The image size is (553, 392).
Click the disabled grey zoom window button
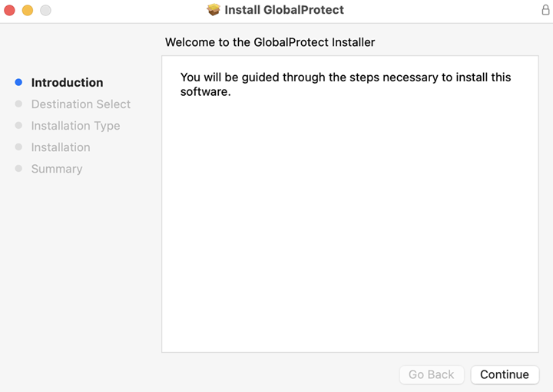45,10
